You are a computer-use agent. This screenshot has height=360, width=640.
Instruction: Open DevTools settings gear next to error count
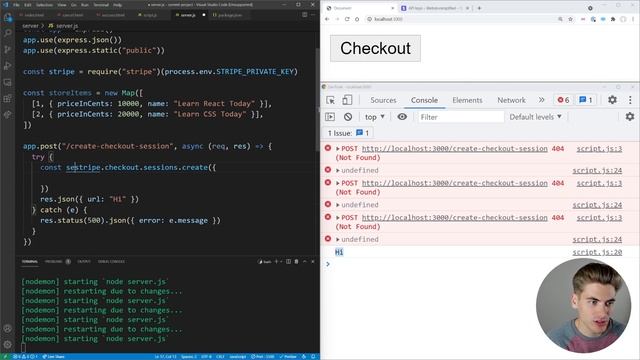point(612,100)
